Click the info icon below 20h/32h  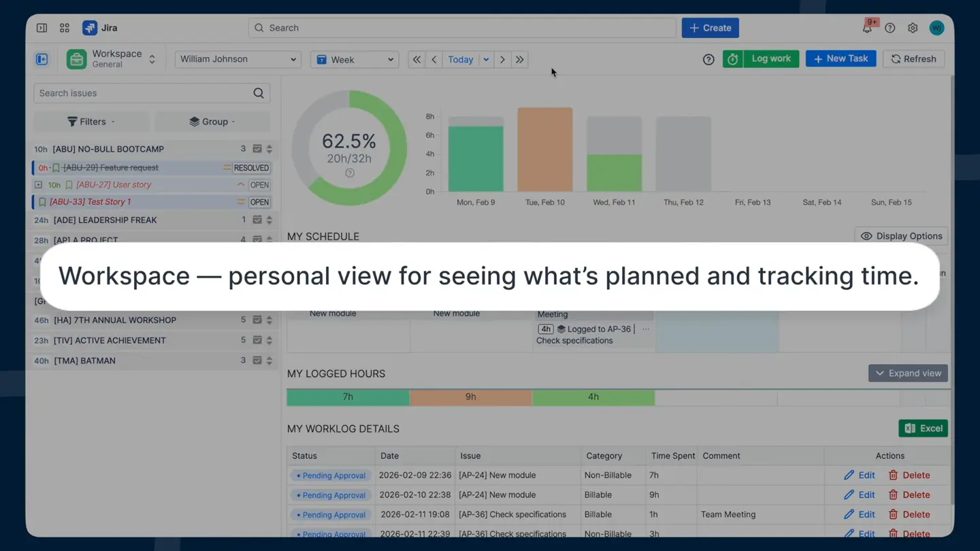pos(350,173)
